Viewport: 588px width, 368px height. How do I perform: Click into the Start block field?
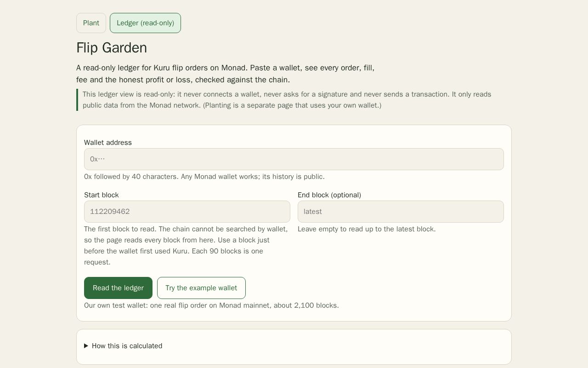pyautogui.click(x=187, y=212)
